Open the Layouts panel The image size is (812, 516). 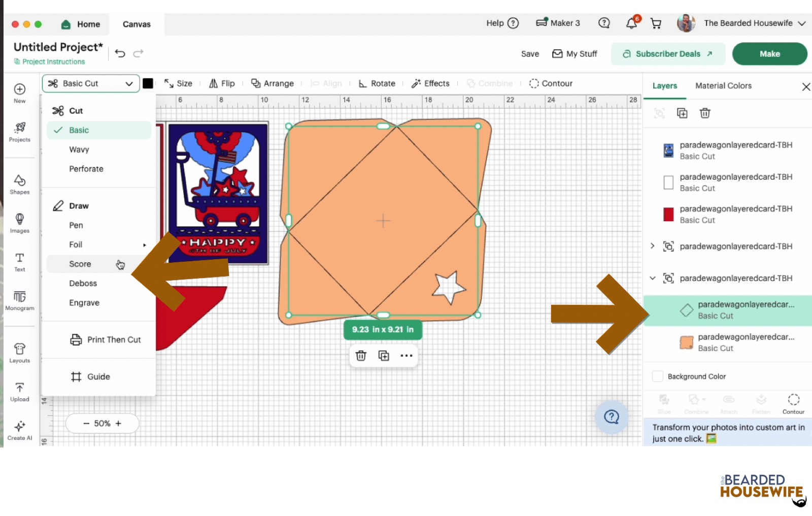(x=19, y=353)
